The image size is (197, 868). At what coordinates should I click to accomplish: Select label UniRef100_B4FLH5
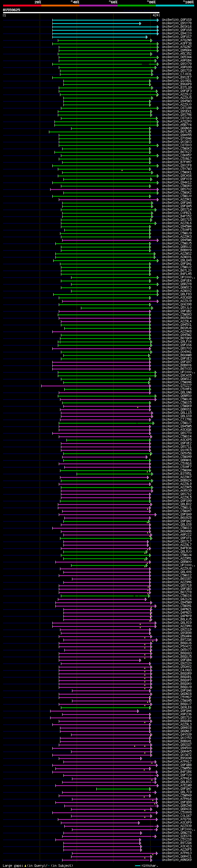coord(177,274)
